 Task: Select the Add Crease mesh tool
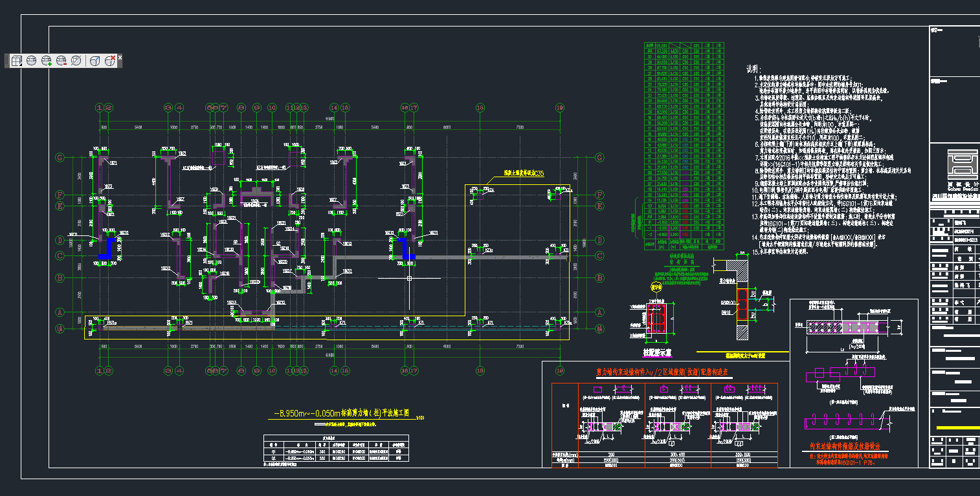click(x=95, y=61)
